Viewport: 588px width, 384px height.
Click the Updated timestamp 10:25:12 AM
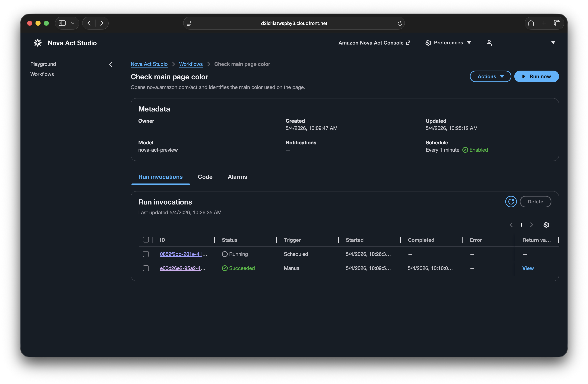click(451, 128)
